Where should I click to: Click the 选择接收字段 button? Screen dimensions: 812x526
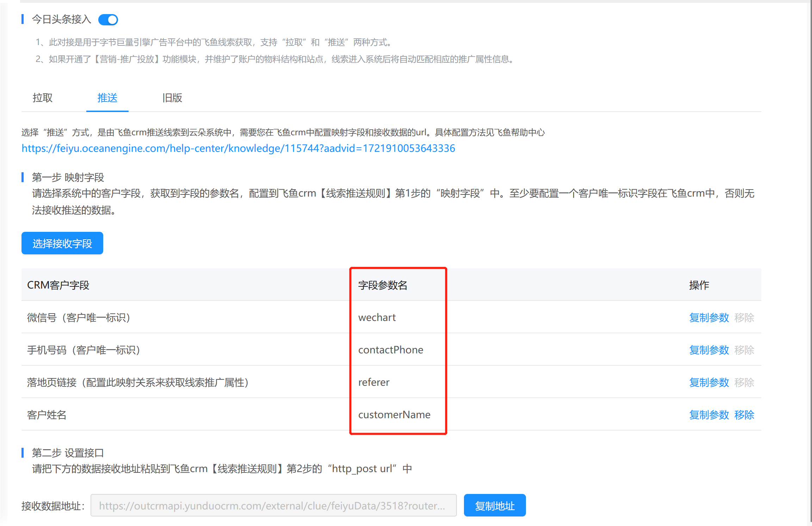(x=62, y=243)
